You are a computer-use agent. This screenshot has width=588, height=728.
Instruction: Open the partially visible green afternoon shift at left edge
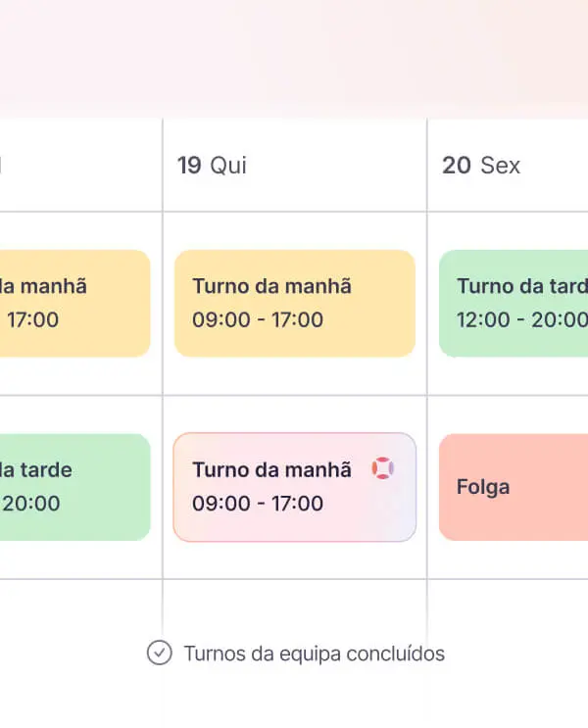(73, 487)
